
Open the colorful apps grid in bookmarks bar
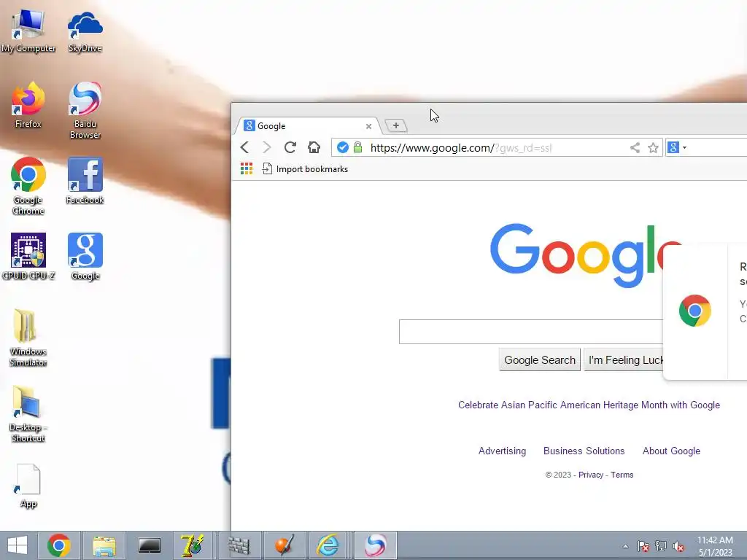click(247, 168)
